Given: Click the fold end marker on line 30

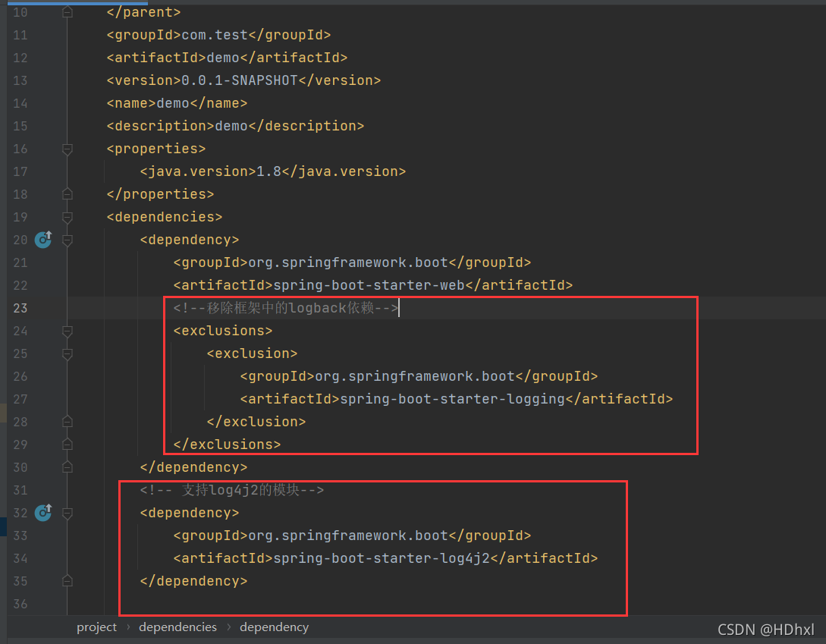Looking at the screenshot, I should tap(67, 467).
